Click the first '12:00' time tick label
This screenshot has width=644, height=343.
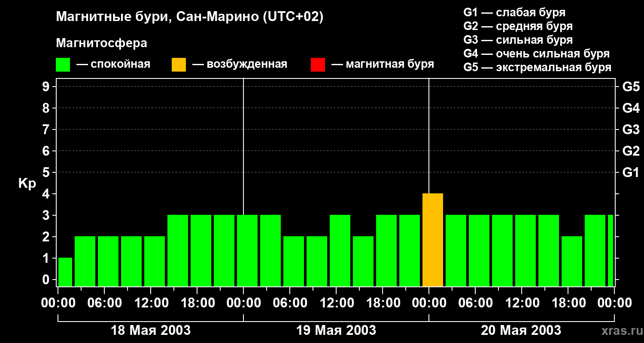(x=151, y=303)
